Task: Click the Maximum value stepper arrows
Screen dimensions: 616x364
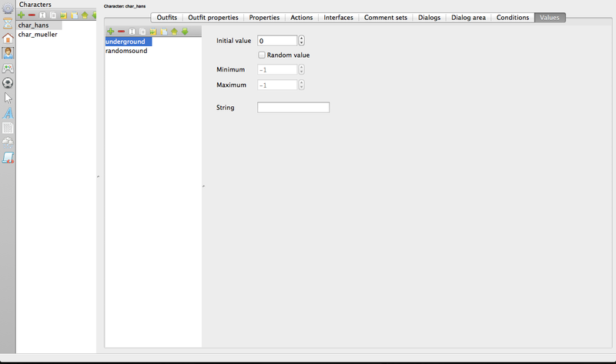Action: [301, 85]
